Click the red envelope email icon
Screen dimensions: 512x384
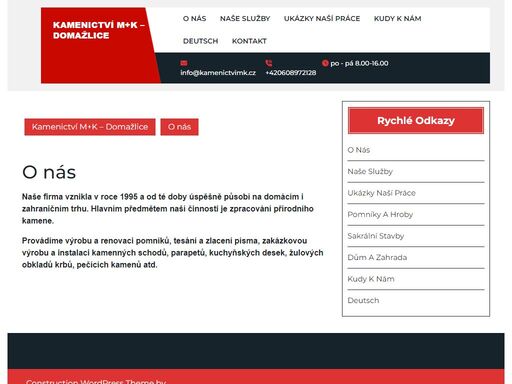[184, 63]
